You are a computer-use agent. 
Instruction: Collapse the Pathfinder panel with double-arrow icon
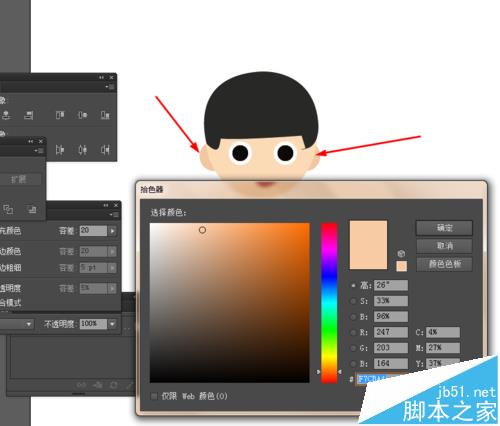click(x=31, y=142)
